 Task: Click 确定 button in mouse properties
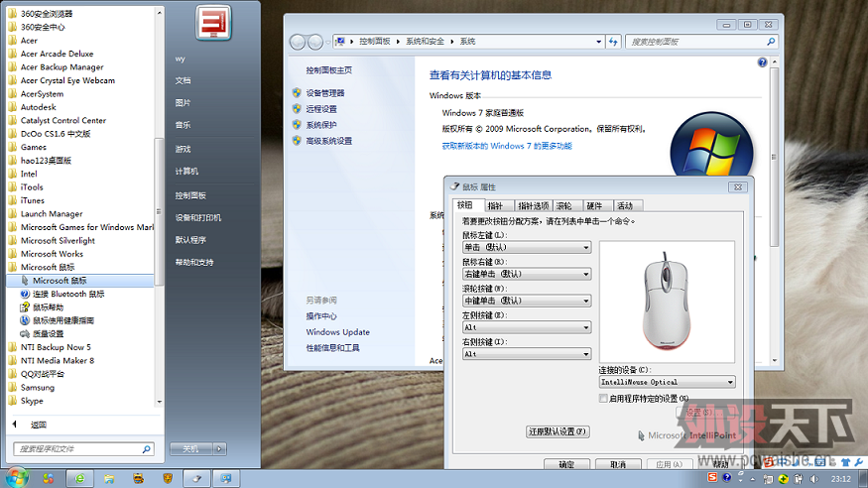566,464
